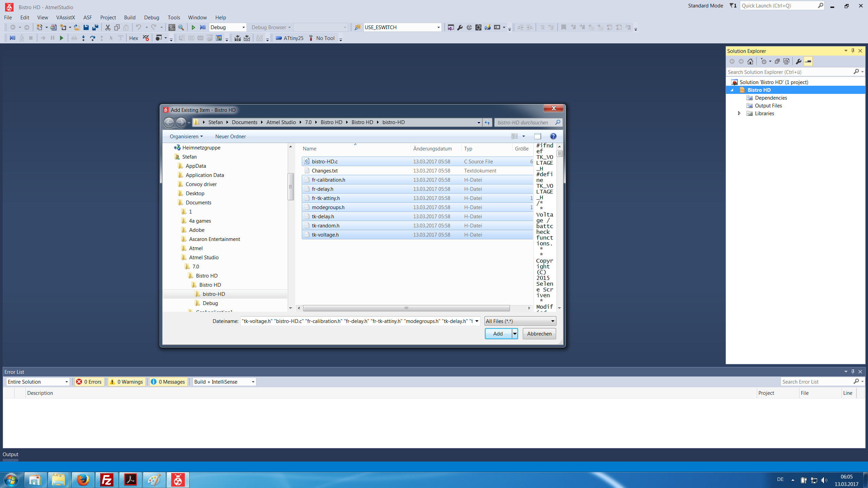Pin the Solution Explorer panel

pyautogui.click(x=853, y=51)
